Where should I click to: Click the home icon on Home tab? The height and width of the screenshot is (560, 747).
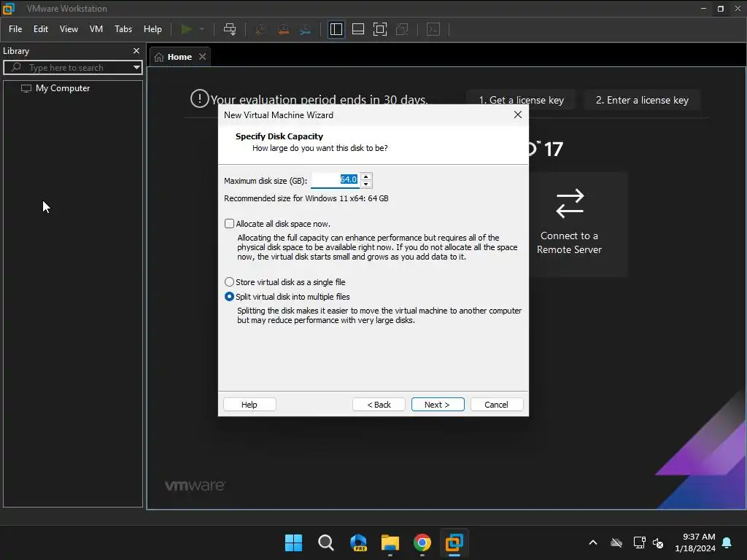159,57
